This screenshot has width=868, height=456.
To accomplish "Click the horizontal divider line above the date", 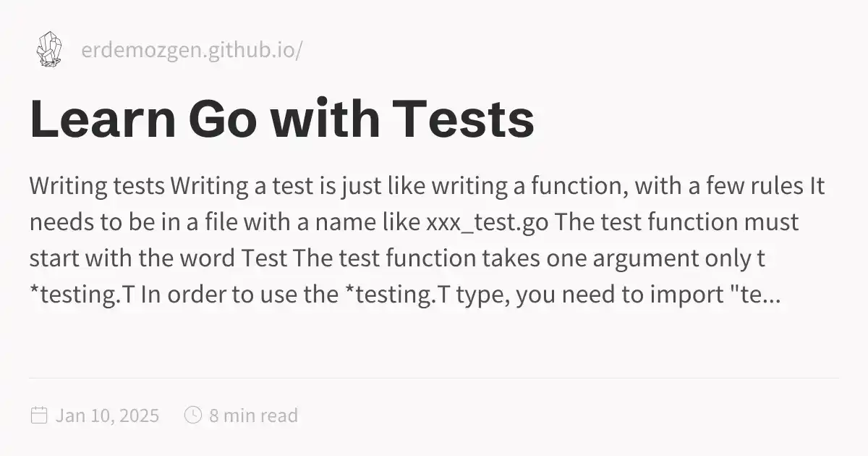I will (434, 378).
